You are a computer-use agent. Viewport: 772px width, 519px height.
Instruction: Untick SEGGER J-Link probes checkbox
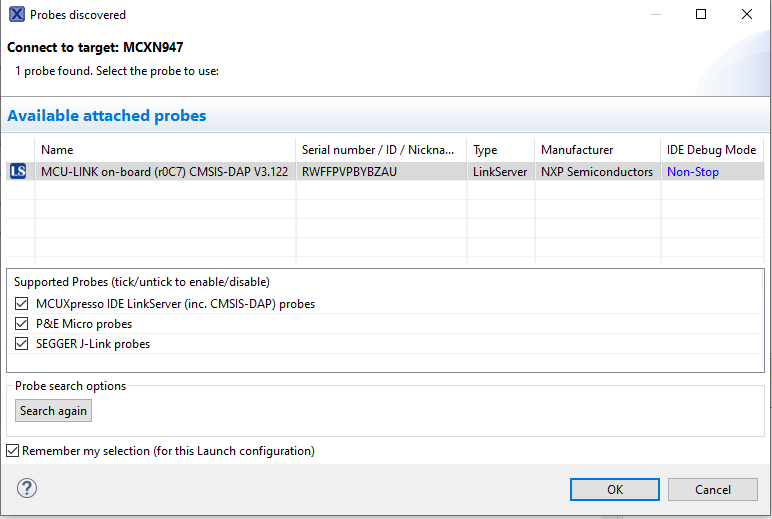[x=22, y=344]
